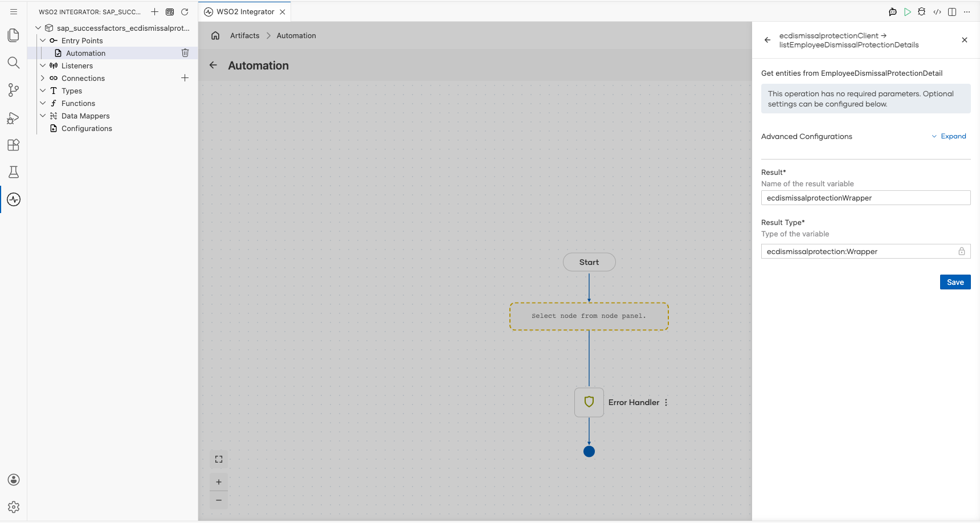Open the Accounts icon
The image size is (980, 523).
click(14, 480)
